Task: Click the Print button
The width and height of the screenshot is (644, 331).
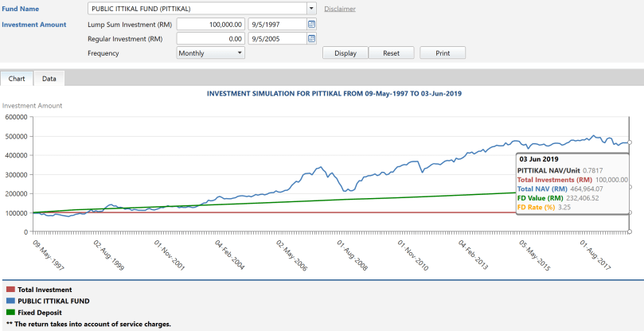Action: (x=443, y=53)
